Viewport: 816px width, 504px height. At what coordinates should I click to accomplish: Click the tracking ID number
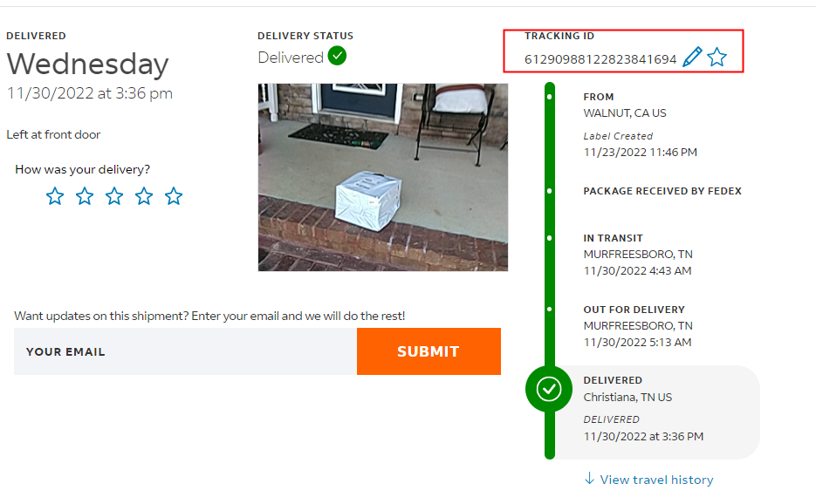coord(600,59)
